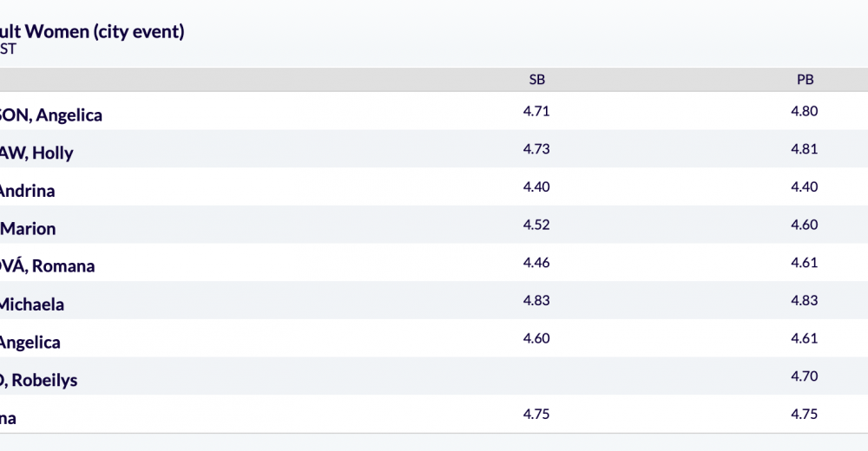Click season best 4.73 in Holly's row

click(536, 149)
